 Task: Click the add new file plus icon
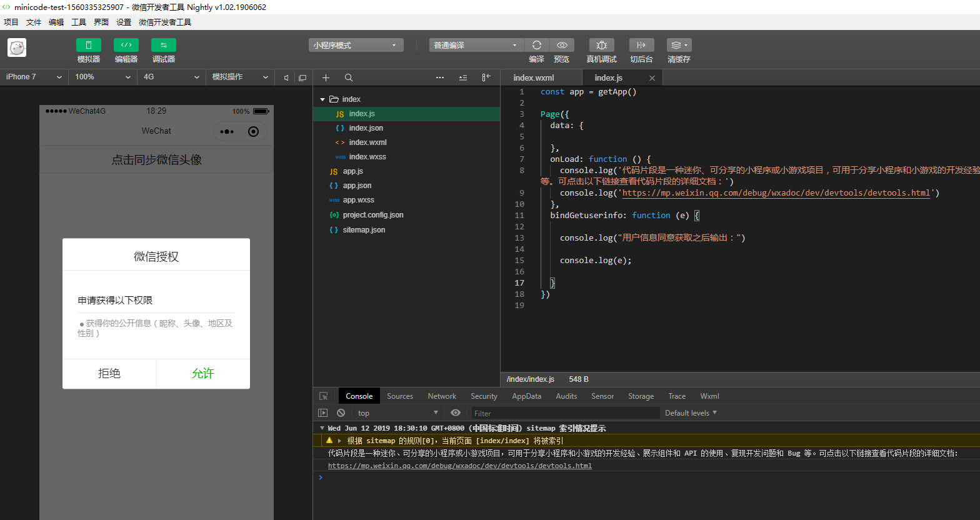click(x=326, y=77)
